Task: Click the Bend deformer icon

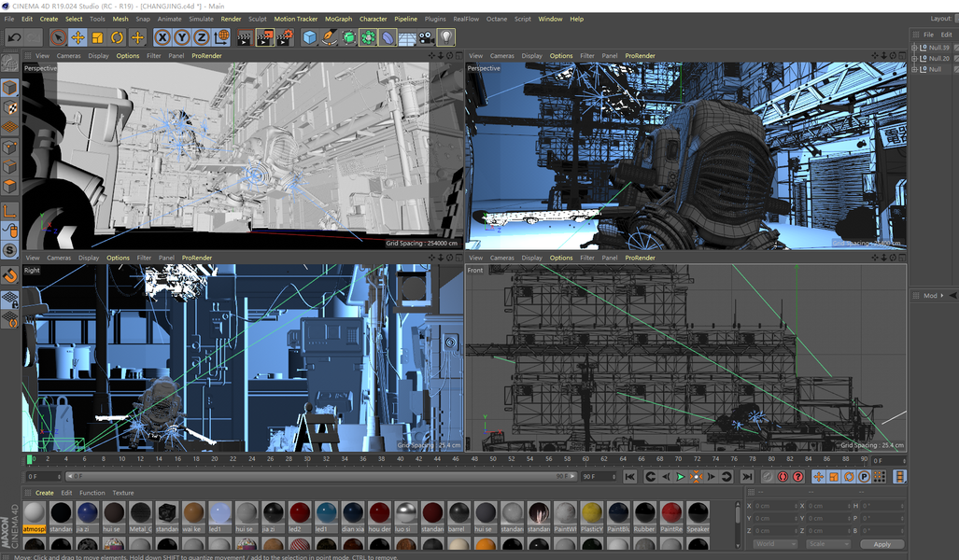Action: 388,38
